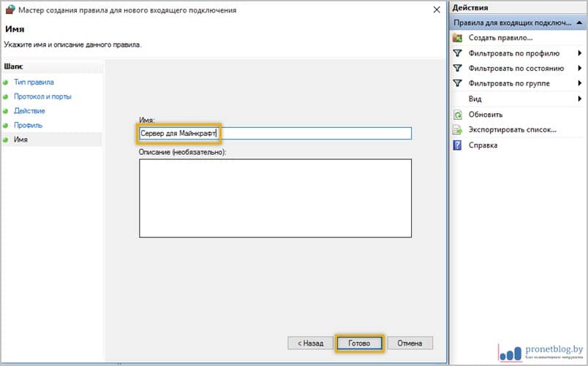Screen dimensions: 588x366
Task: Click in the Имя text field
Action: point(314,134)
